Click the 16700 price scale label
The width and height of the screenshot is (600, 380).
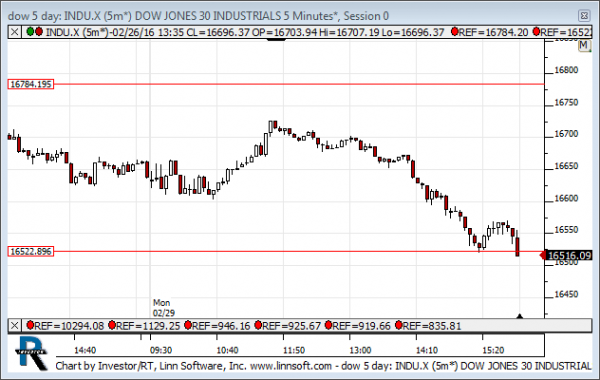(566, 134)
